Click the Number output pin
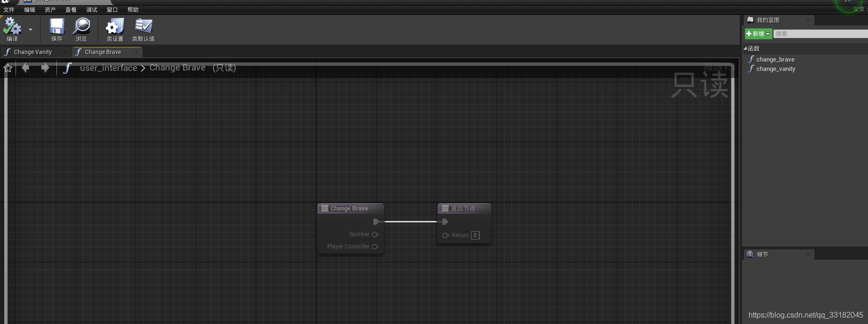 point(375,234)
